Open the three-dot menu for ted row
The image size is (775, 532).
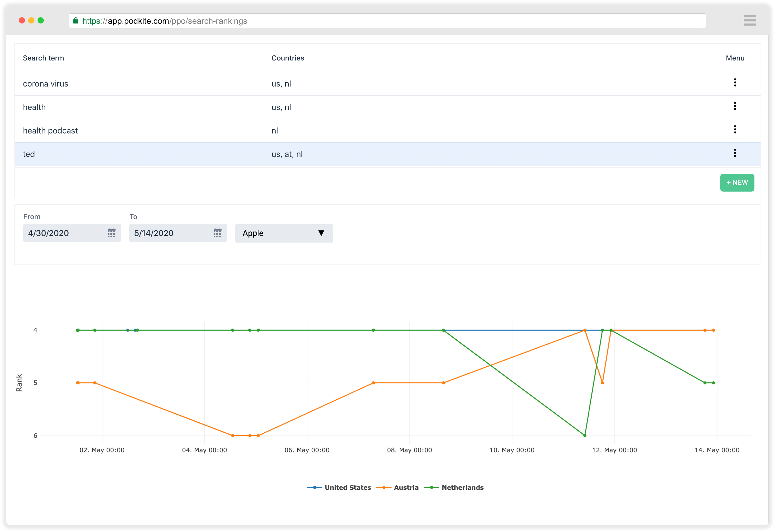coord(735,153)
